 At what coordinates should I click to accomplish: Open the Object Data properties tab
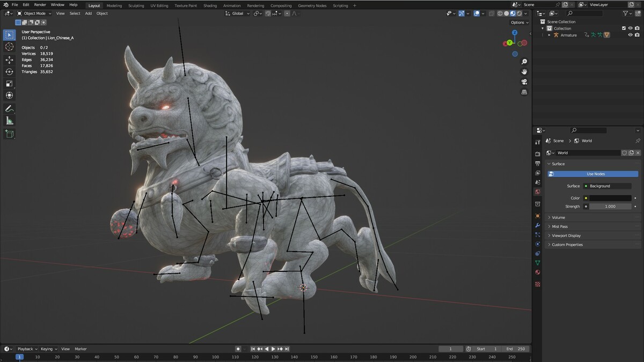[538, 263]
